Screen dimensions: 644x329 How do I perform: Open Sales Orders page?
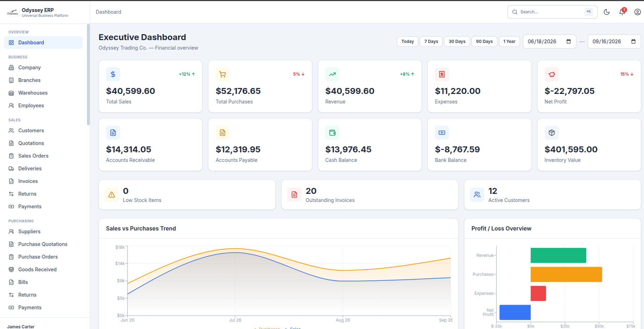(x=43, y=156)
